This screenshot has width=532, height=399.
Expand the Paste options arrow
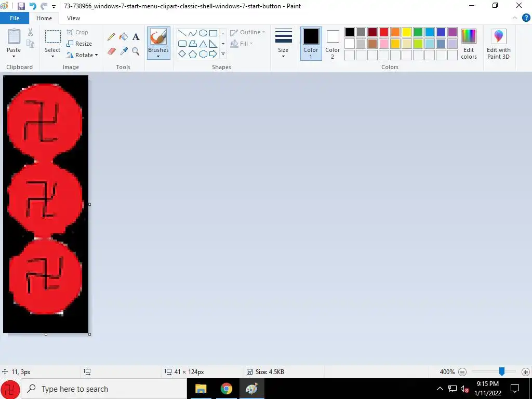14,56
